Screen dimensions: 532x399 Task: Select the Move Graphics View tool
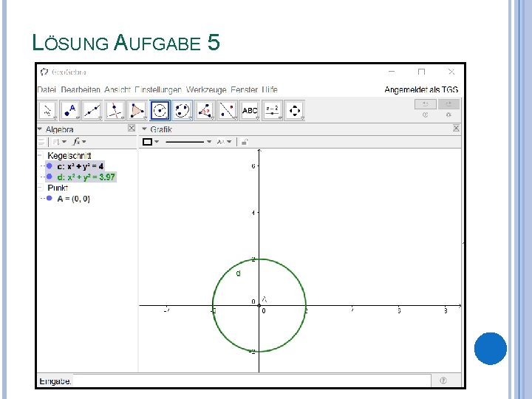pyautogui.click(x=295, y=110)
